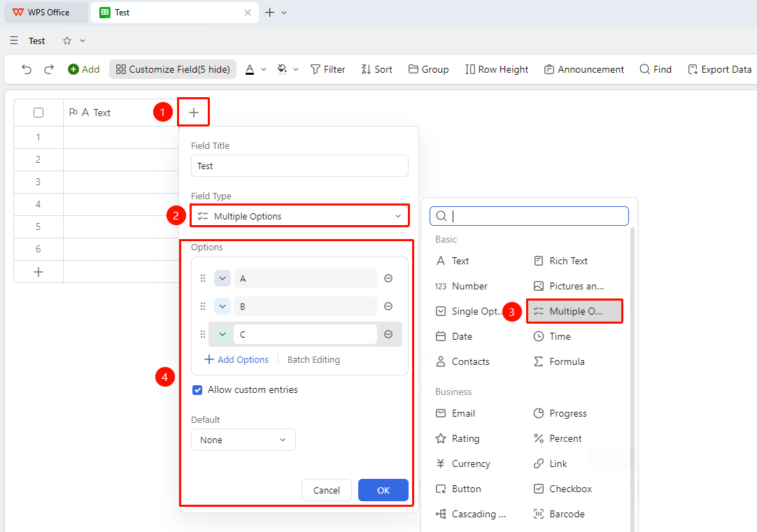757x532 pixels.
Task: Open a new tab with plus icon
Action: pos(270,13)
